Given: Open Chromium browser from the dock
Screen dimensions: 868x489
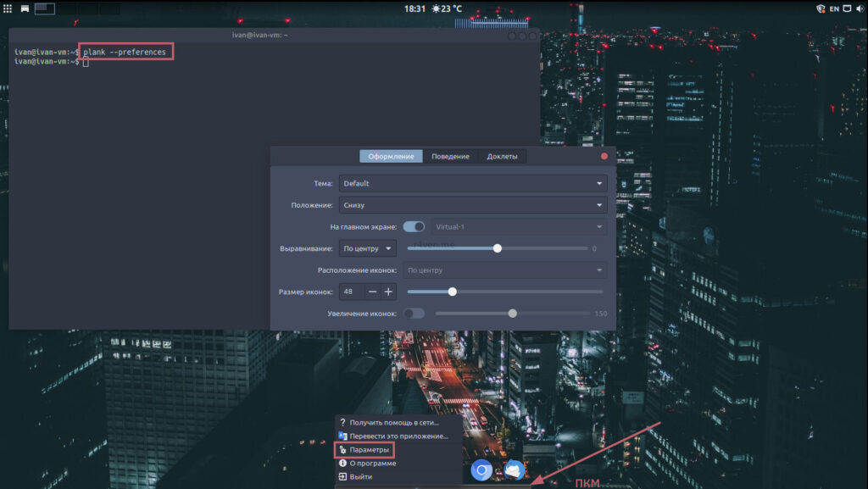Looking at the screenshot, I should tap(481, 470).
